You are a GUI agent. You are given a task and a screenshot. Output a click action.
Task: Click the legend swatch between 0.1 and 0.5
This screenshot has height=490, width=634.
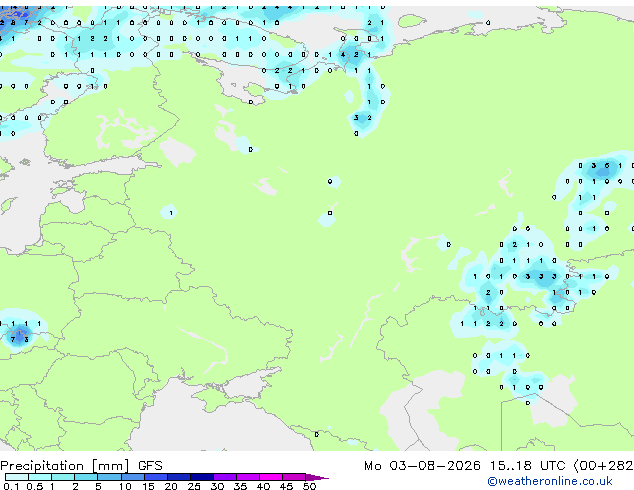point(17,477)
